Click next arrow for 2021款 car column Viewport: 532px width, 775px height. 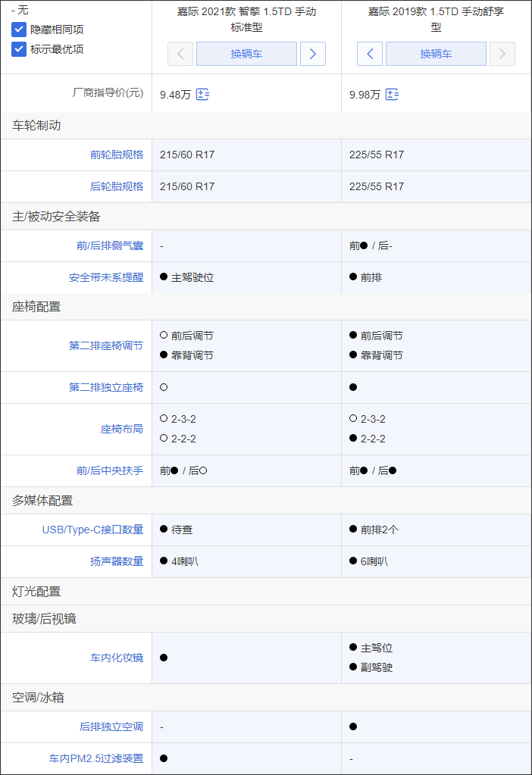[313, 54]
